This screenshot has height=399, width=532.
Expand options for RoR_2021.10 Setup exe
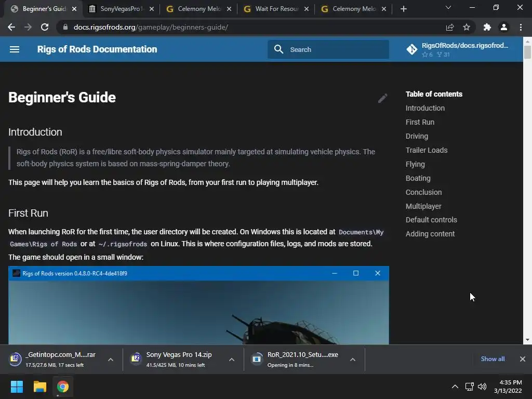353,360
